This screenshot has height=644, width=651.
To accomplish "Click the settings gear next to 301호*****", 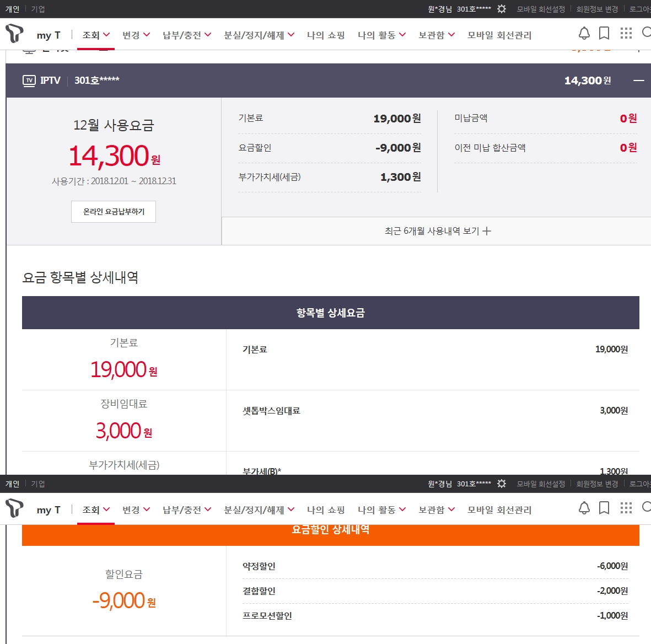I will tap(501, 9).
